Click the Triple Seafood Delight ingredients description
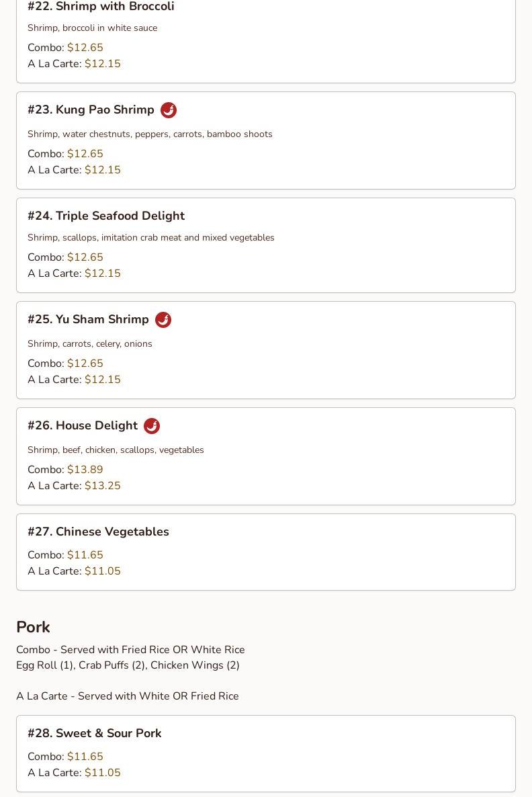 [151, 237]
